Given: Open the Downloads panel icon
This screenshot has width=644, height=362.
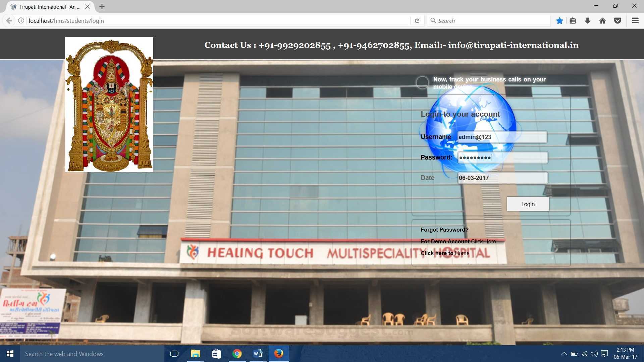Looking at the screenshot, I should [587, 20].
